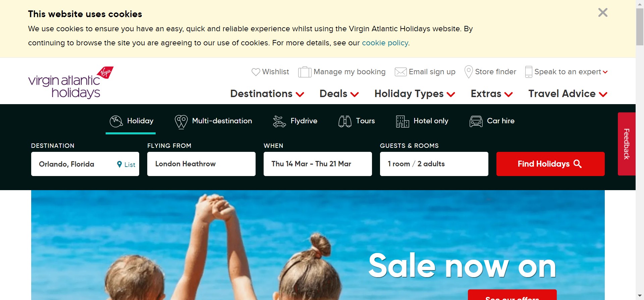Click the Wishlist heart icon

[256, 72]
